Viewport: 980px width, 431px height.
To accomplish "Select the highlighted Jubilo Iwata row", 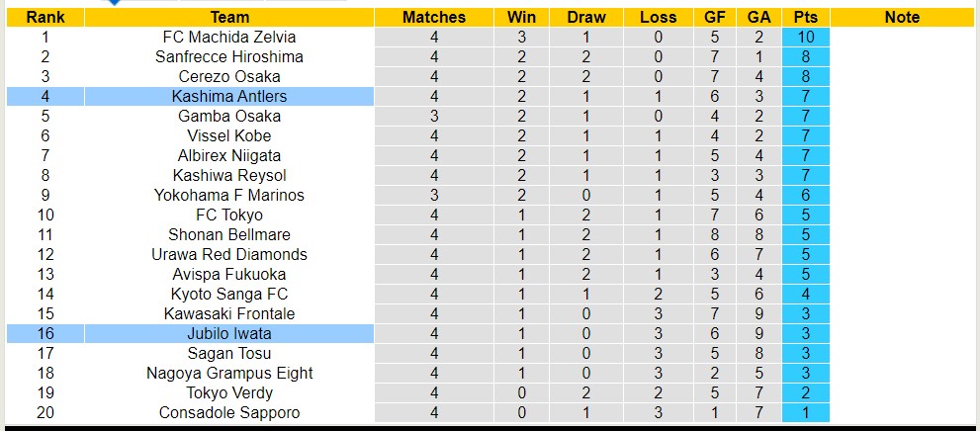I will coord(229,333).
